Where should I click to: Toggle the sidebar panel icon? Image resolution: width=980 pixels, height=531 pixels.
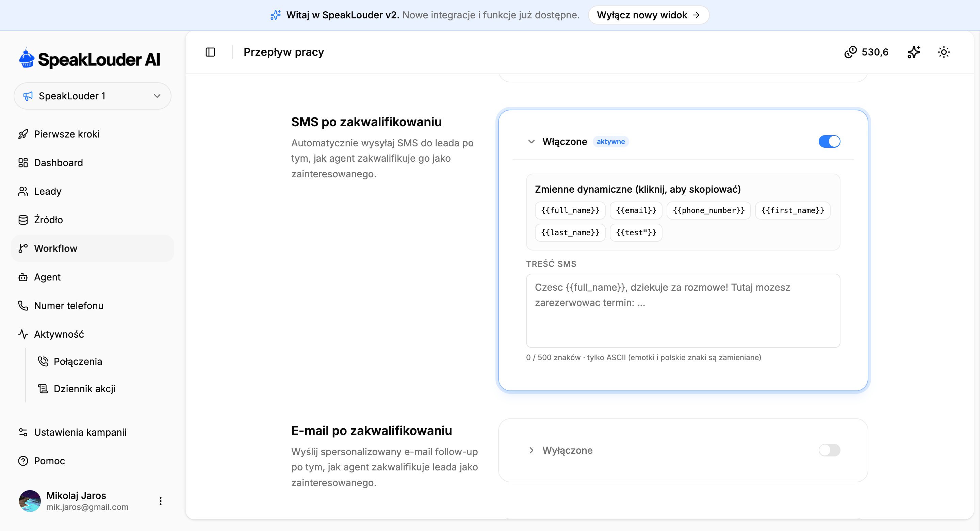pyautogui.click(x=210, y=52)
